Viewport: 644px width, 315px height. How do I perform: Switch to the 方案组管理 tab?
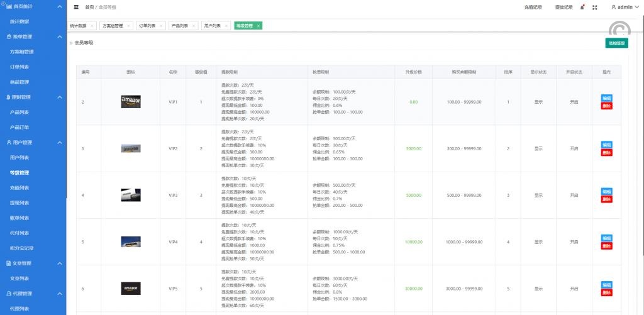click(113, 26)
